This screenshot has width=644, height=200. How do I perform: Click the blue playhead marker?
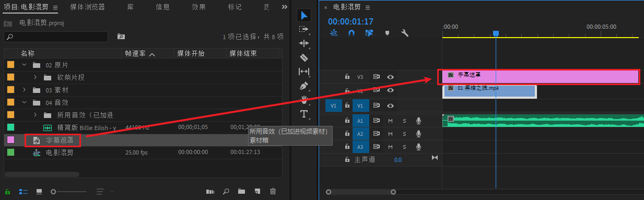pyautogui.click(x=496, y=33)
